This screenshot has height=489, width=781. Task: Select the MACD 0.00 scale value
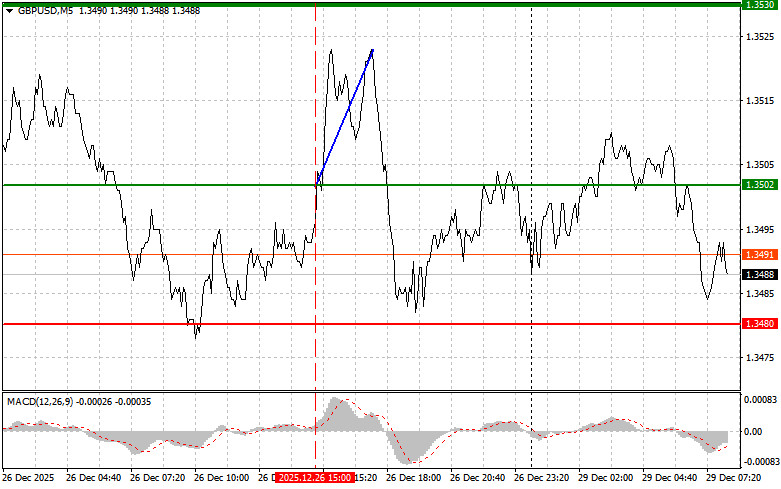point(753,432)
